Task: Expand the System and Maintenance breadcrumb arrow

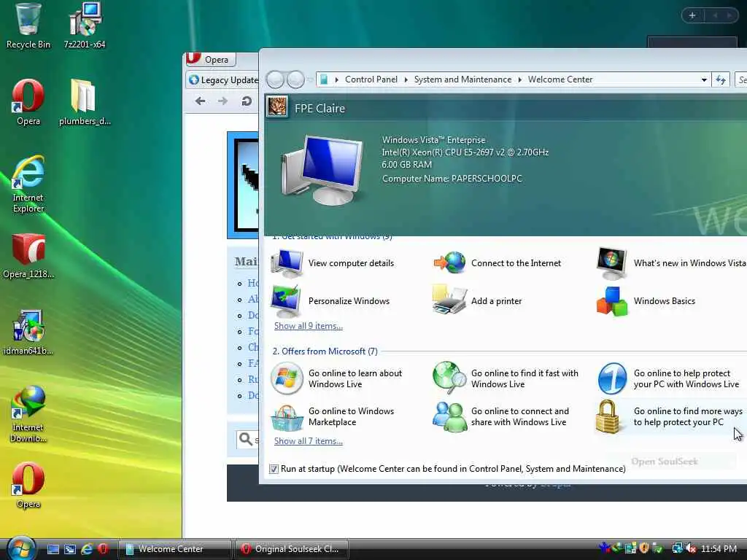Action: click(x=519, y=79)
